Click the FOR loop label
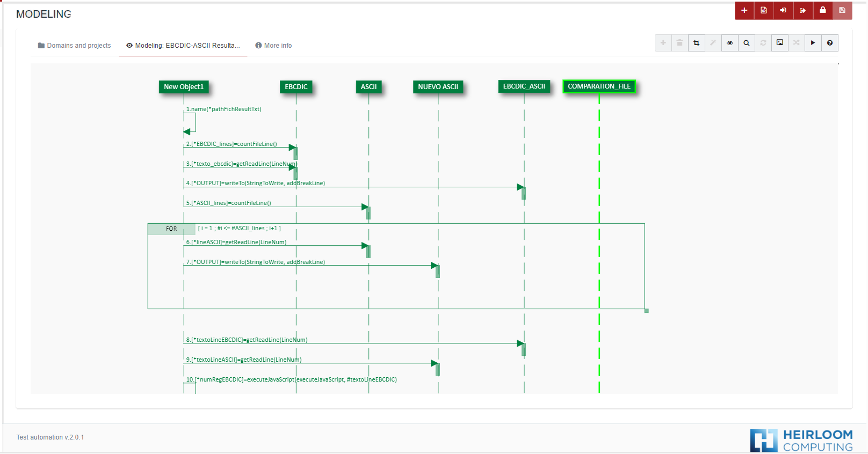Screen dimensions: 868x454 pos(171,229)
